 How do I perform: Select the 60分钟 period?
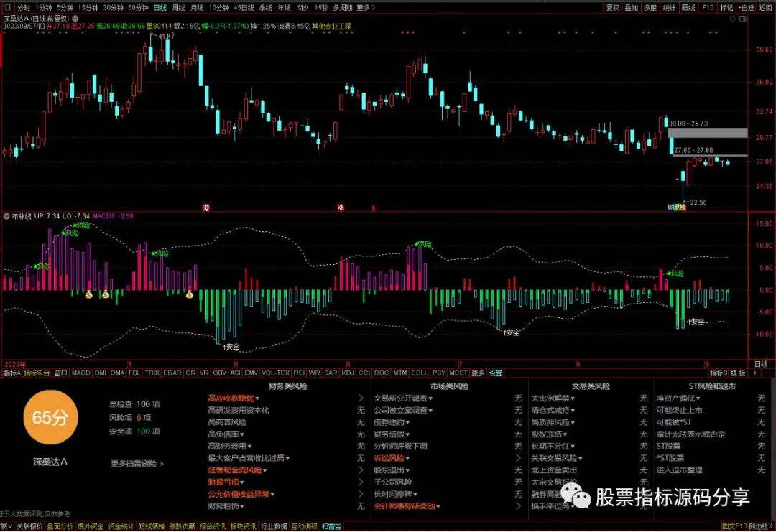tap(138, 7)
